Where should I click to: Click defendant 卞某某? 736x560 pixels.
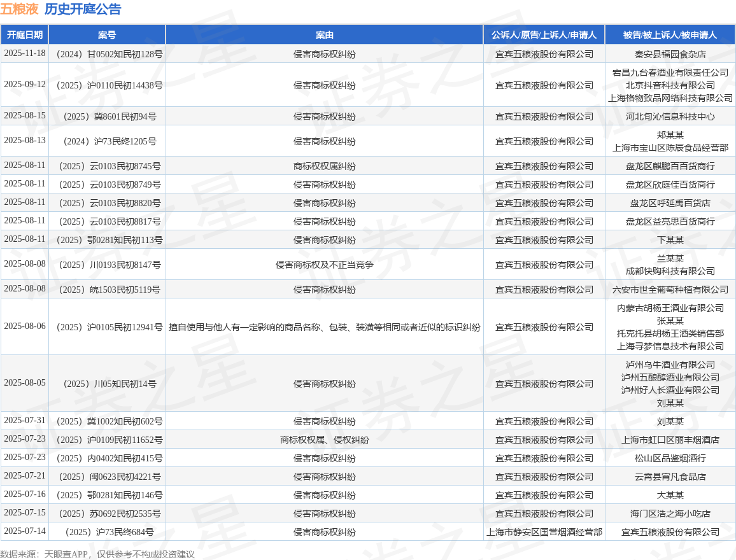pyautogui.click(x=670, y=240)
